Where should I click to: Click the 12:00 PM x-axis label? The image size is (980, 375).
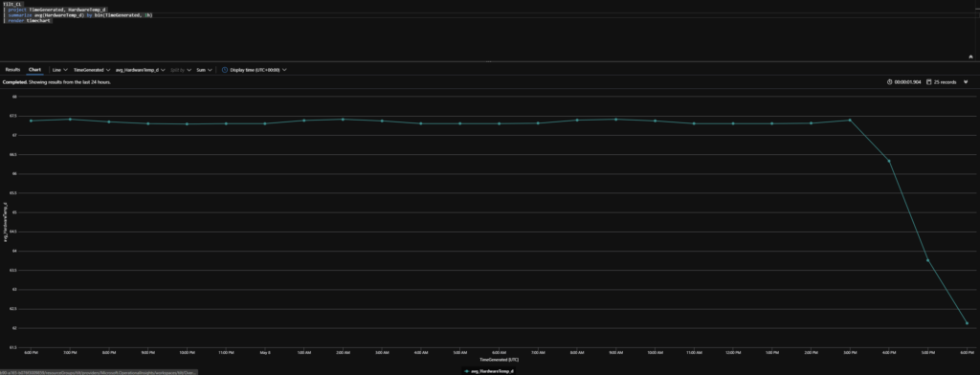pyautogui.click(x=733, y=352)
